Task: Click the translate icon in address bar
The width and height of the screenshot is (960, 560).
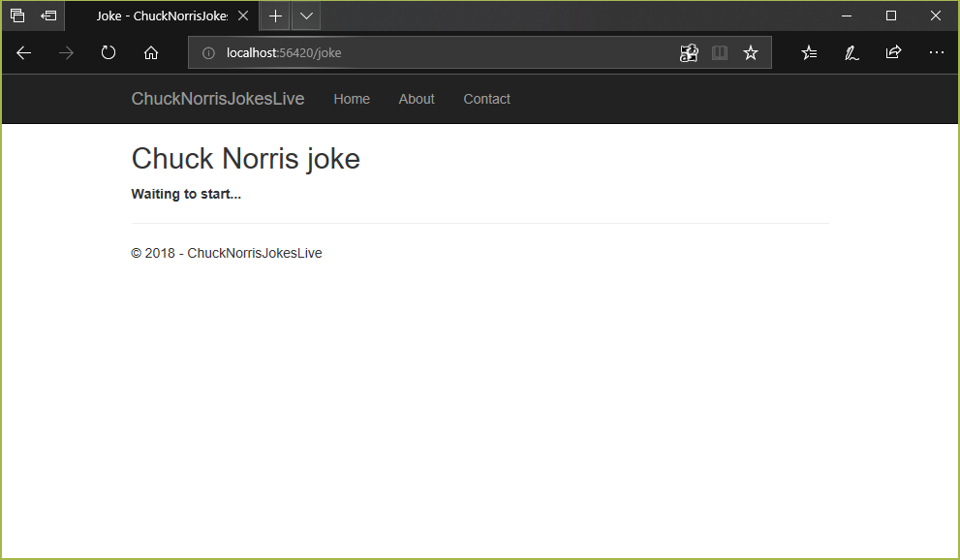Action: click(689, 53)
